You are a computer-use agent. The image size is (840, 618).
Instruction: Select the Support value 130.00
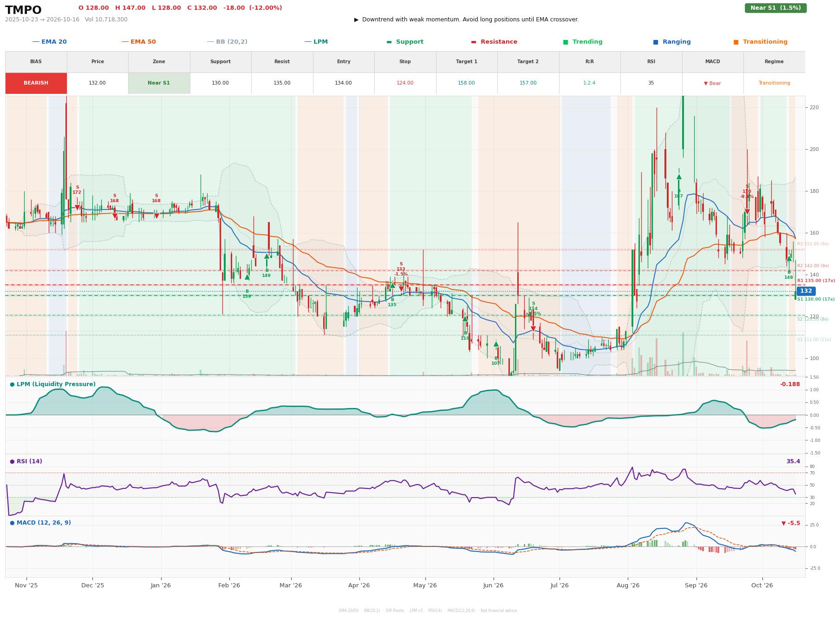tap(220, 83)
